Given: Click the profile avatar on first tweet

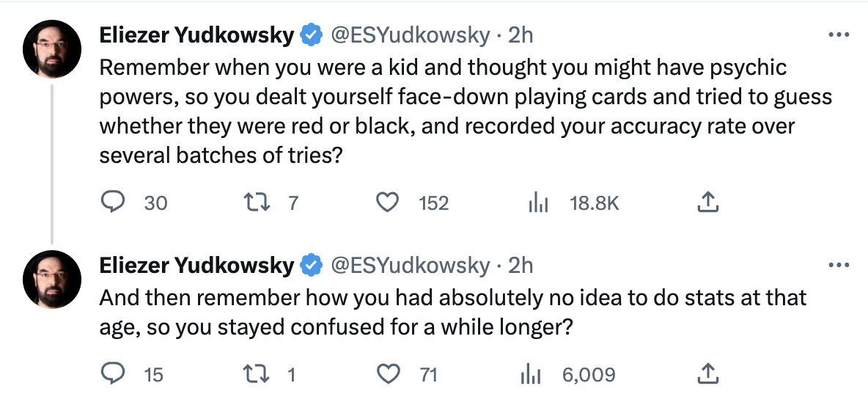Looking at the screenshot, I should [52, 49].
